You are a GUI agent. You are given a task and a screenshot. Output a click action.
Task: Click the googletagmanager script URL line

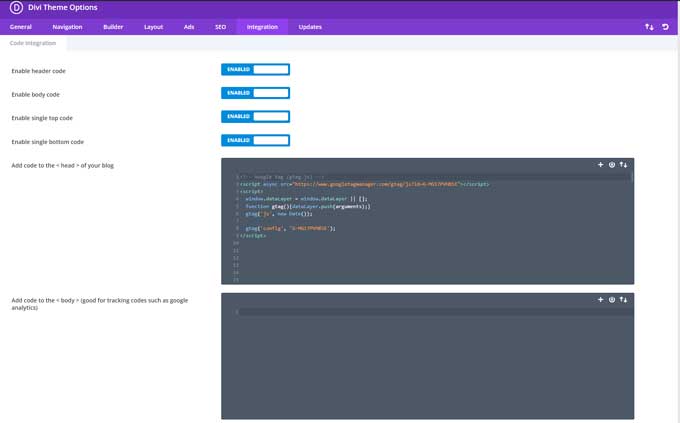(365, 184)
